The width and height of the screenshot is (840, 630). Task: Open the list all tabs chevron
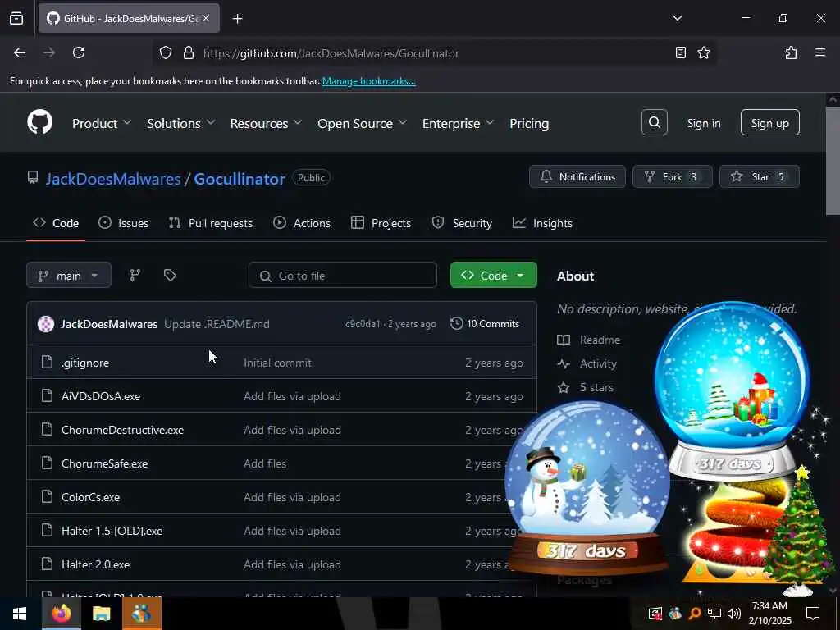(677, 18)
